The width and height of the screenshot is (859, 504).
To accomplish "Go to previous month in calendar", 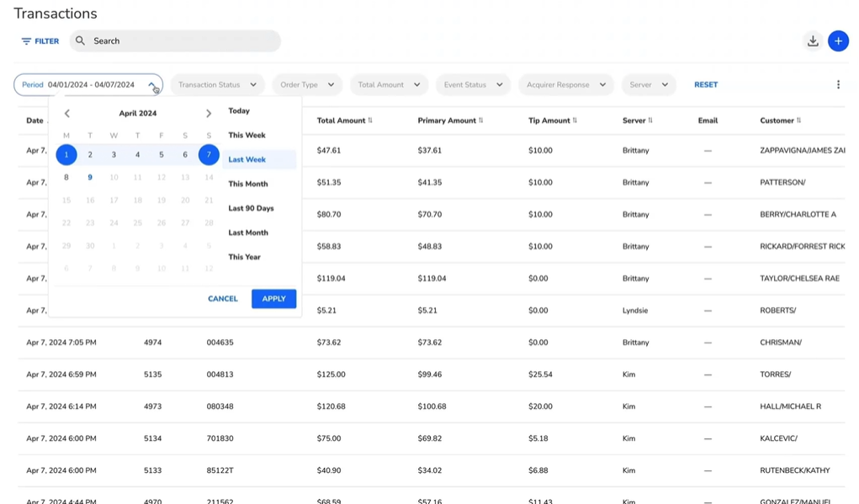I will 67,114.
